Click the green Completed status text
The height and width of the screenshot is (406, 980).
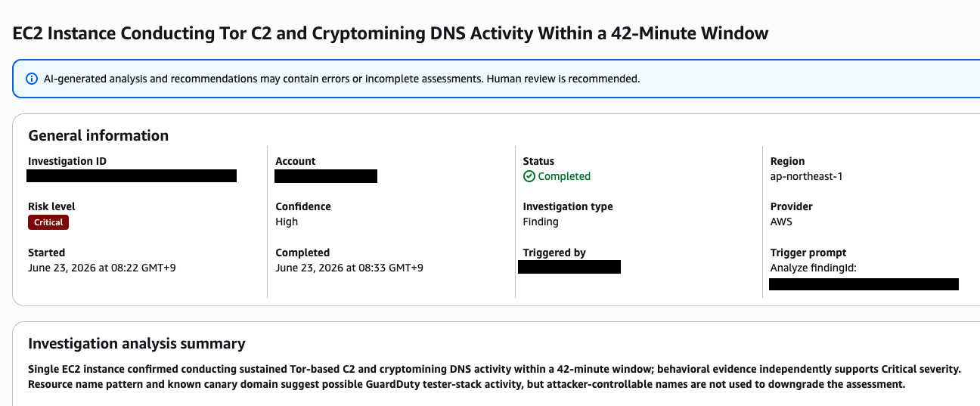[x=564, y=176]
